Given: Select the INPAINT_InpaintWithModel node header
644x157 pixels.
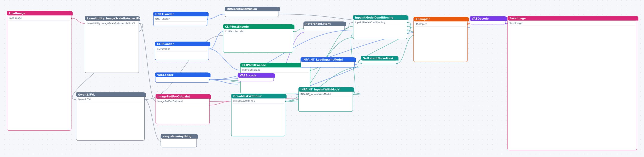Looking at the screenshot, I should [x=326, y=89].
